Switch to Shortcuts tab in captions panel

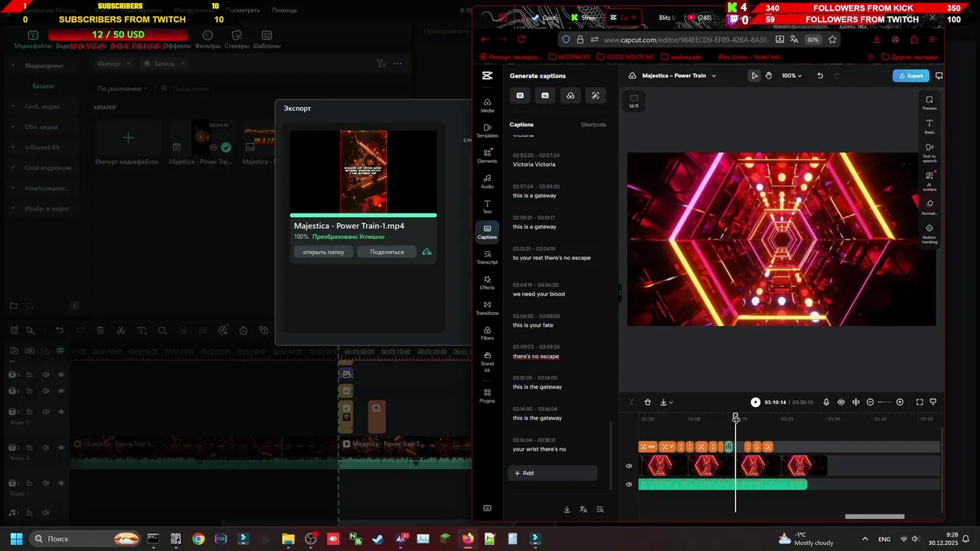pos(593,125)
